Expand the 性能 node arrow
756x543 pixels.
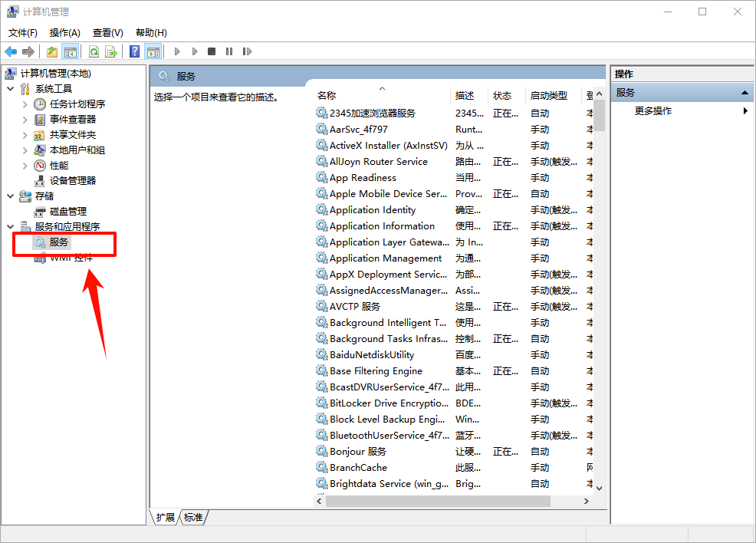coord(25,166)
